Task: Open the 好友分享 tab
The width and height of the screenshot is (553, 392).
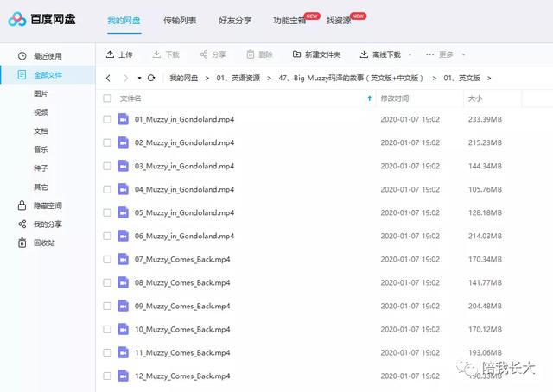Action: point(235,21)
